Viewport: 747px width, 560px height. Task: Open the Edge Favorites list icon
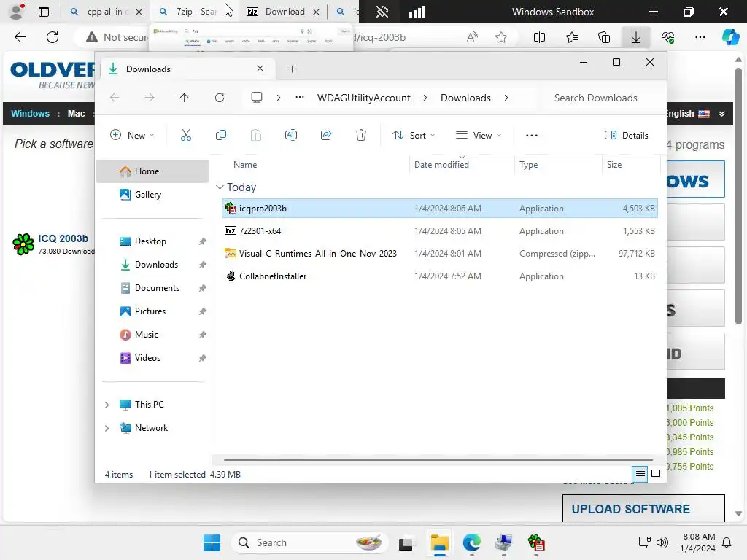[x=572, y=37]
